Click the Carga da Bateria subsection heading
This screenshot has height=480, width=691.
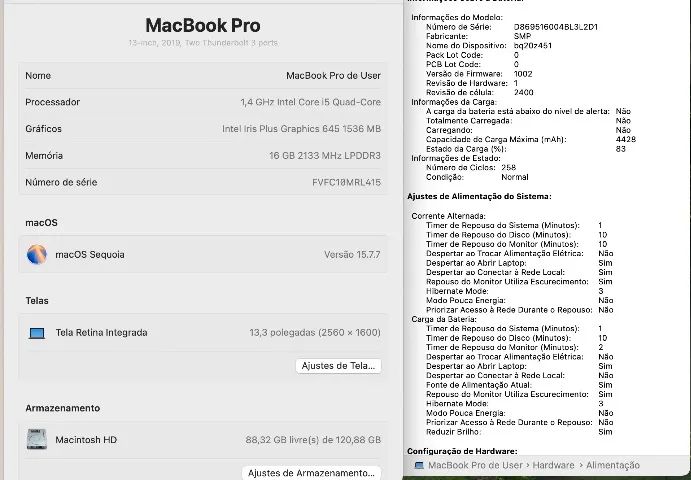click(444, 319)
